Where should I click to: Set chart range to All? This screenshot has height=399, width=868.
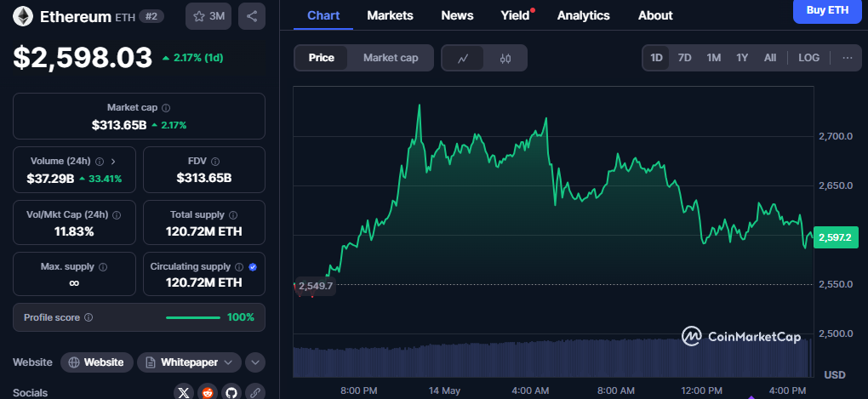(770, 58)
